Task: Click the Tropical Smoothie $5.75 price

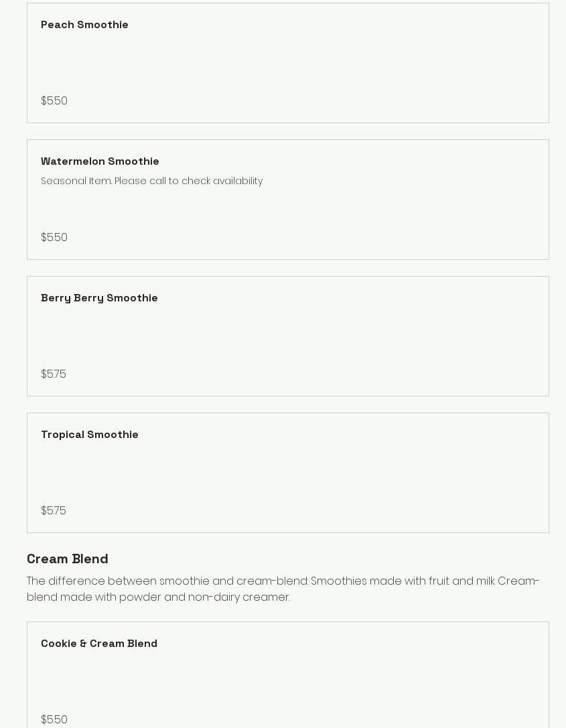Action: 54,511
